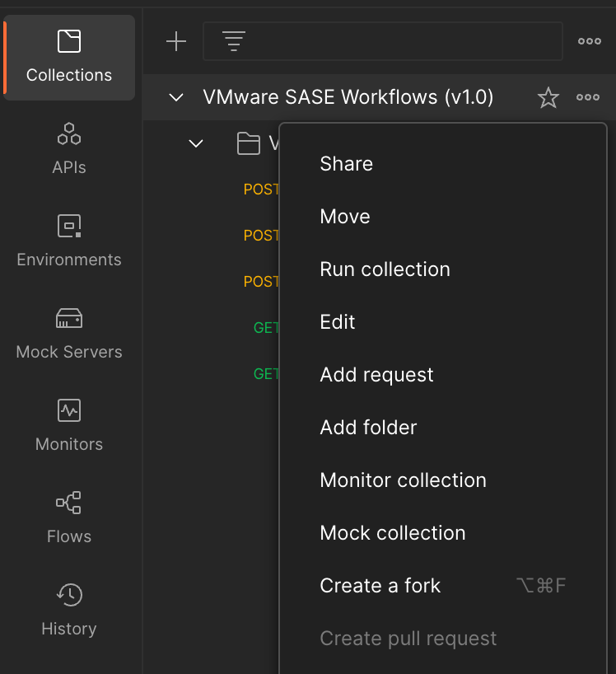View request History in the sidebar
Viewport: 616px width, 674px height.
pyautogui.click(x=68, y=610)
